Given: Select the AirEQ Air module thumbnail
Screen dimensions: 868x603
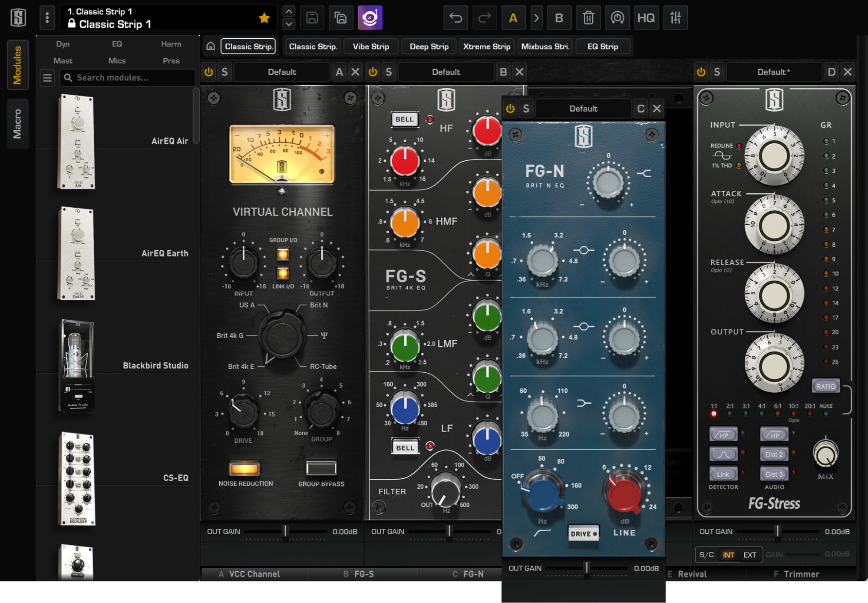Looking at the screenshot, I should pos(76,142).
